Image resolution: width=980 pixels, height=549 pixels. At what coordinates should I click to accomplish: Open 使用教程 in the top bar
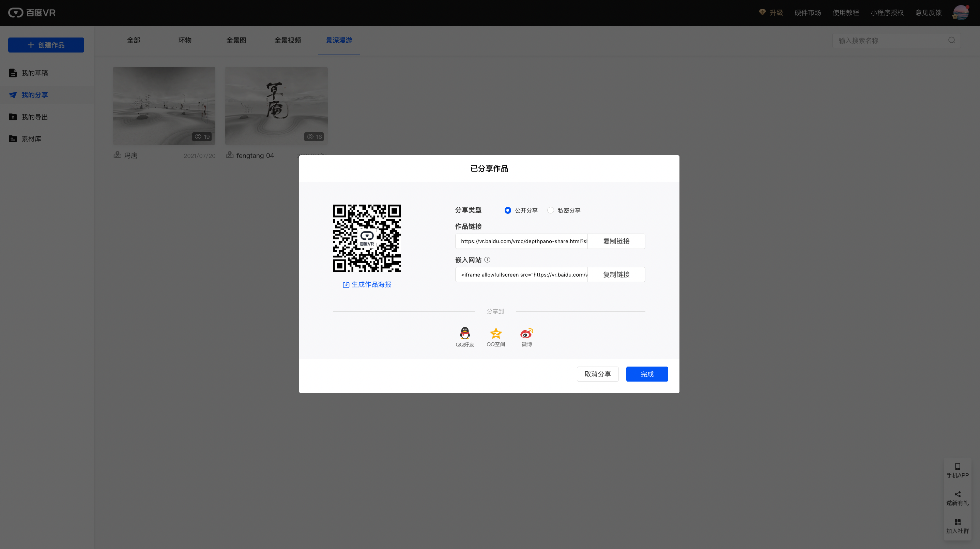tap(846, 13)
